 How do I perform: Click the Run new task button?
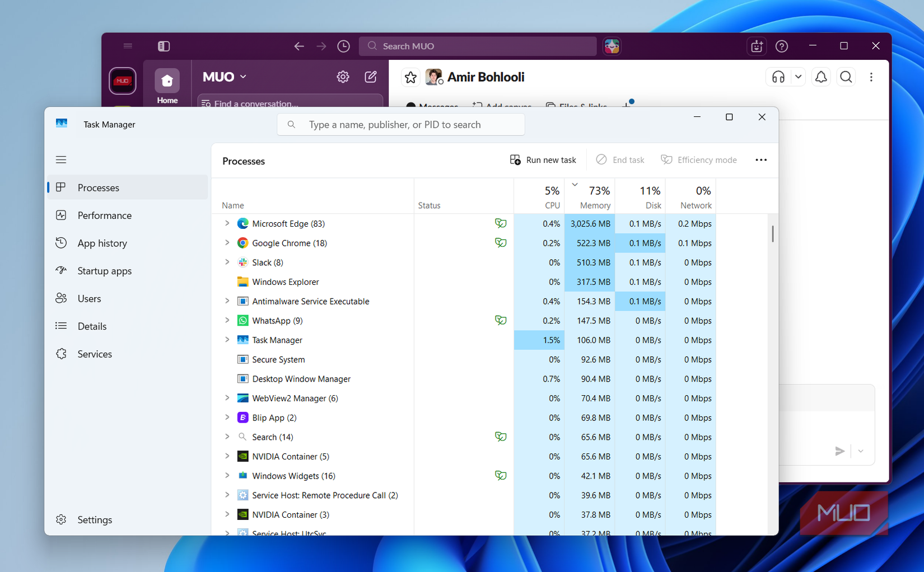[x=543, y=160]
